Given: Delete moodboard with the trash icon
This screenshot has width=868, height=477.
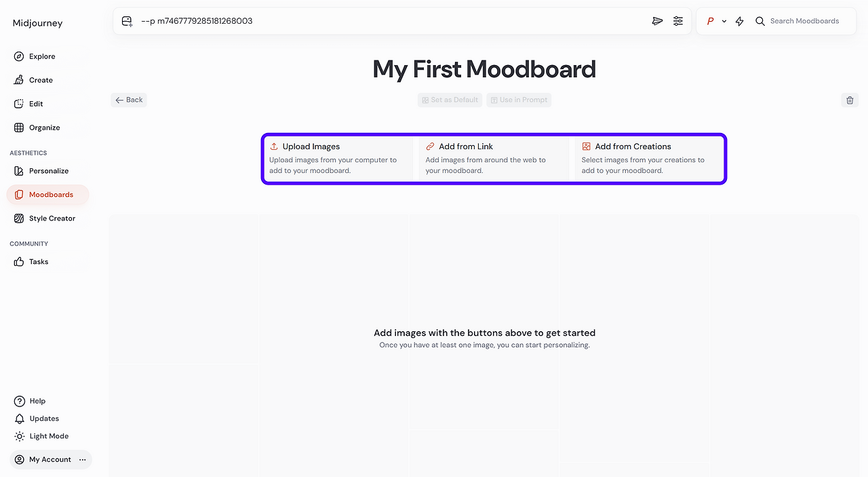Looking at the screenshot, I should pyautogui.click(x=850, y=100).
